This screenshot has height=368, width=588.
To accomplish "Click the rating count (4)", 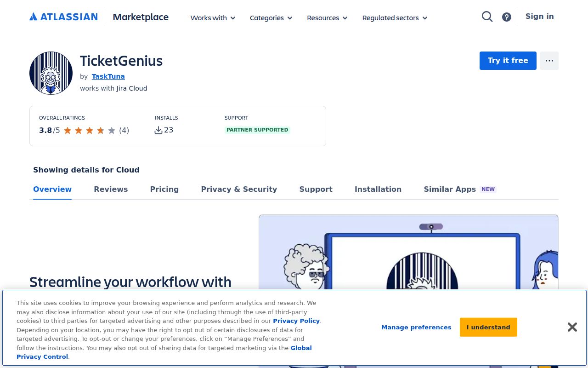I will (x=124, y=130).
